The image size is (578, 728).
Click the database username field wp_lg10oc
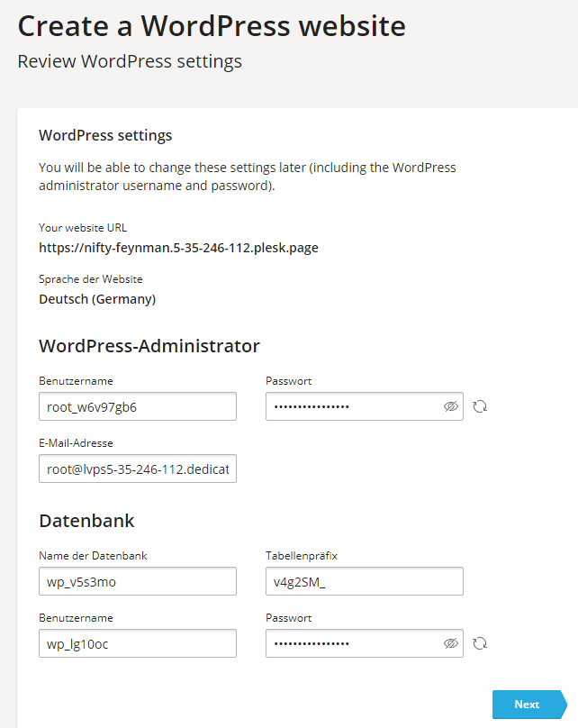click(x=137, y=643)
